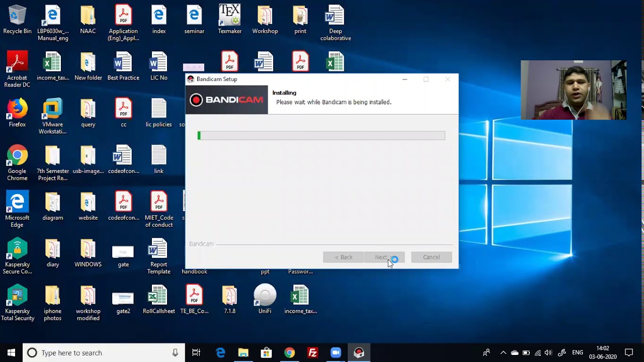Select the WINDOWS folder on desktop

click(88, 253)
